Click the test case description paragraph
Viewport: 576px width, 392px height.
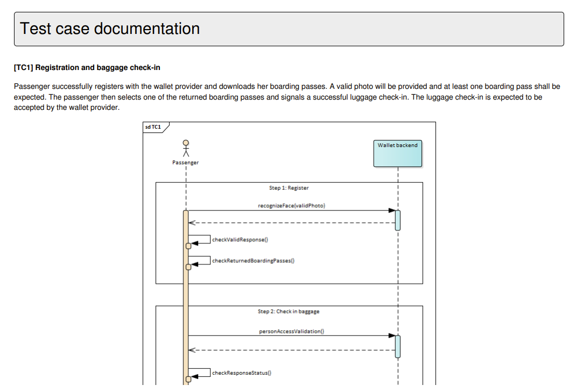pos(287,97)
